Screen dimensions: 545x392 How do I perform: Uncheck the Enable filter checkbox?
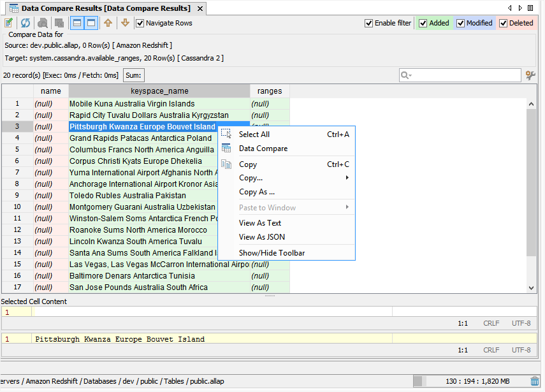(369, 24)
